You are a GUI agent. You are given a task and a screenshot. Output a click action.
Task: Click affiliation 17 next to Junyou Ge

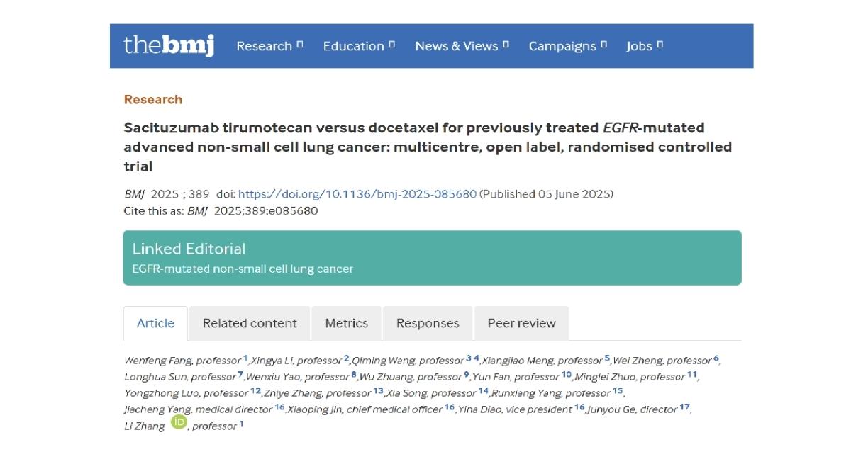(x=684, y=407)
